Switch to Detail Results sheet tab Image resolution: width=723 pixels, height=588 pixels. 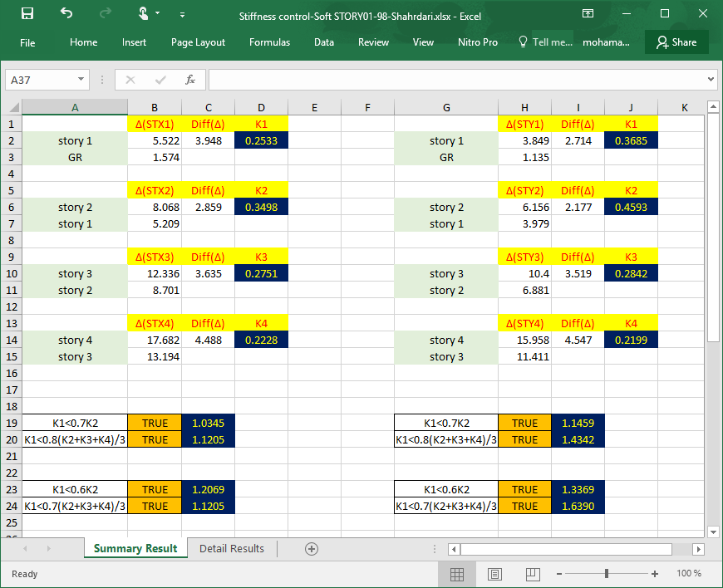pyautogui.click(x=231, y=549)
